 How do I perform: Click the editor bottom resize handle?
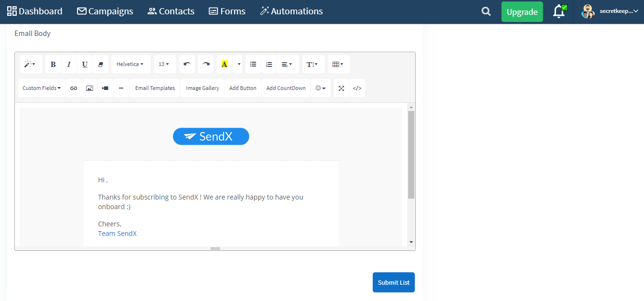click(215, 248)
